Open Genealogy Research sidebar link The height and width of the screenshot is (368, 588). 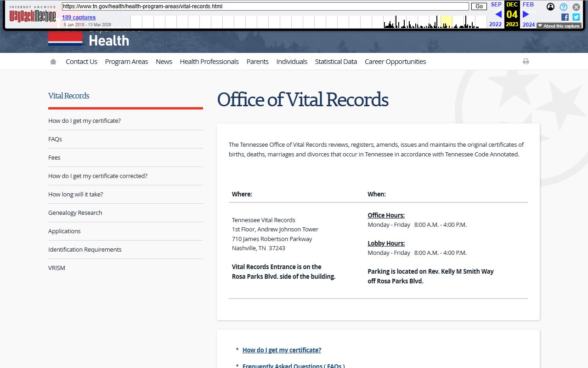tap(75, 213)
